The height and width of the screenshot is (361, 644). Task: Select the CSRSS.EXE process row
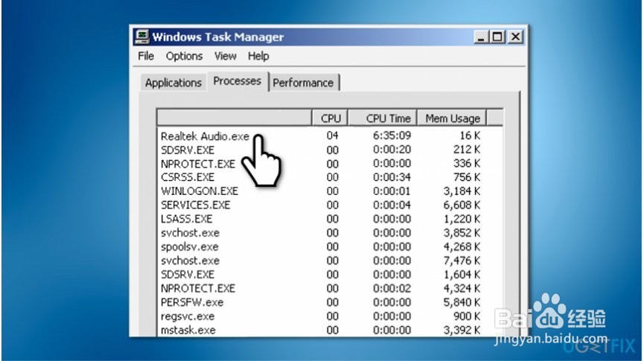[x=188, y=177]
